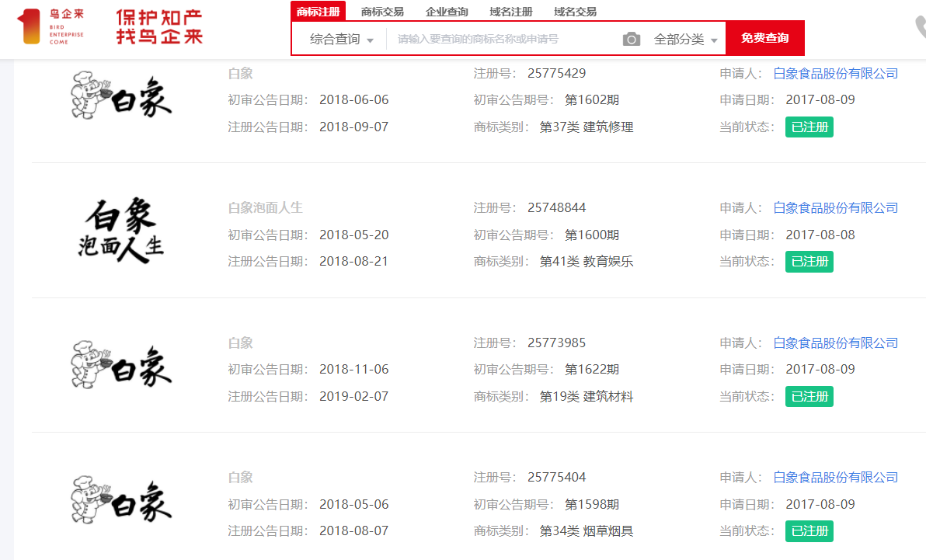Click the 白象 name in row 25775404
Image resolution: width=926 pixels, height=560 pixels.
[x=240, y=478]
